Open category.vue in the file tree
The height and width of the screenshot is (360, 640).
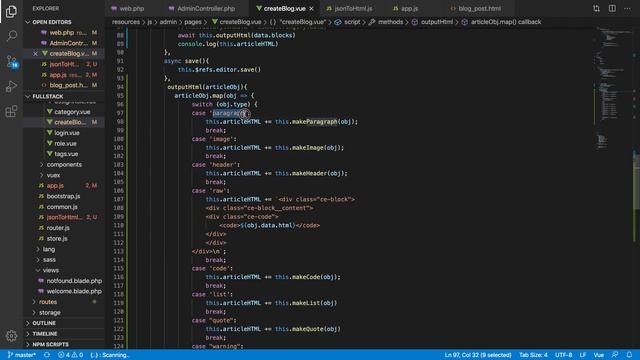coord(72,112)
